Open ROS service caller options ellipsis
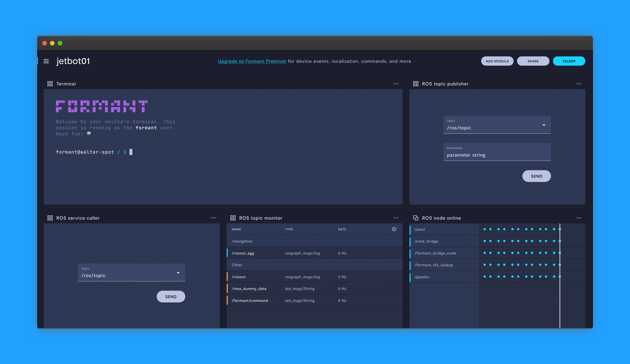This screenshot has width=630, height=364. [213, 218]
